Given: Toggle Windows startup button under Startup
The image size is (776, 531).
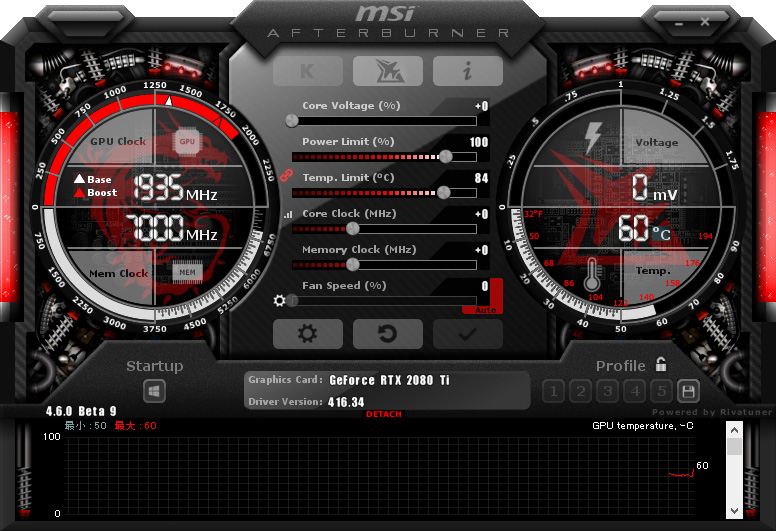Looking at the screenshot, I should pyautogui.click(x=154, y=391).
